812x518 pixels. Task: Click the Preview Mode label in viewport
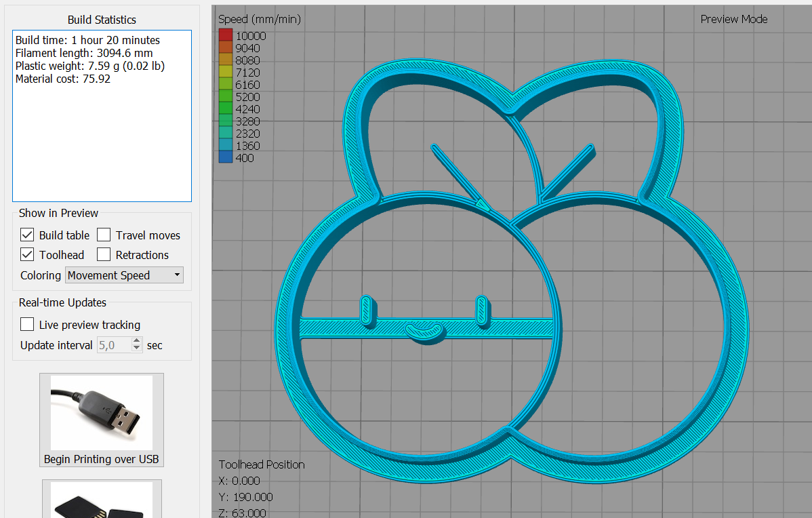click(733, 19)
